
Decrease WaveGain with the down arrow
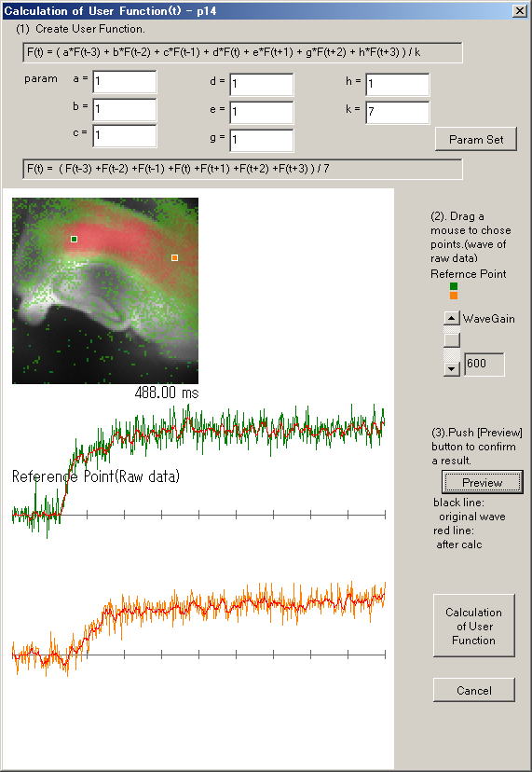[452, 369]
